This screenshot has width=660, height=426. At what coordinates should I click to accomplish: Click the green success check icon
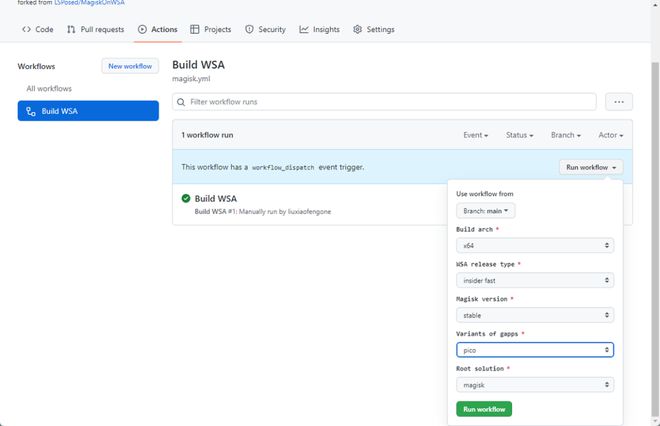point(186,199)
